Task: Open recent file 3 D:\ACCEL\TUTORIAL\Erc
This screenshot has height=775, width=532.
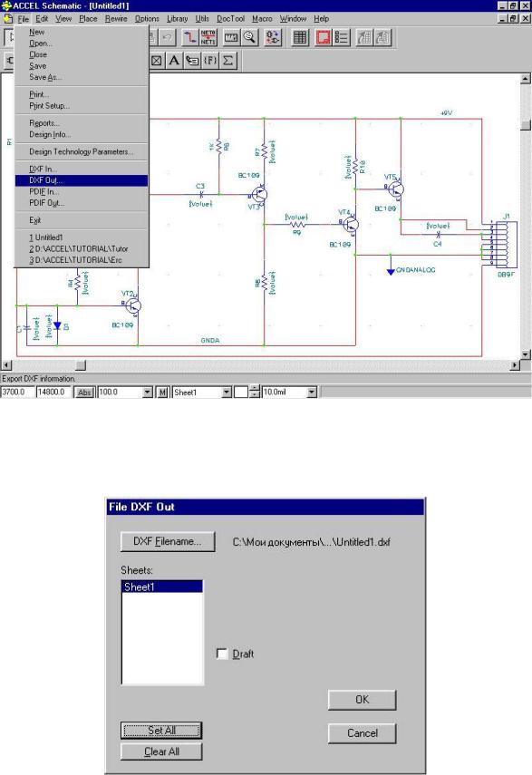Action: point(82,260)
